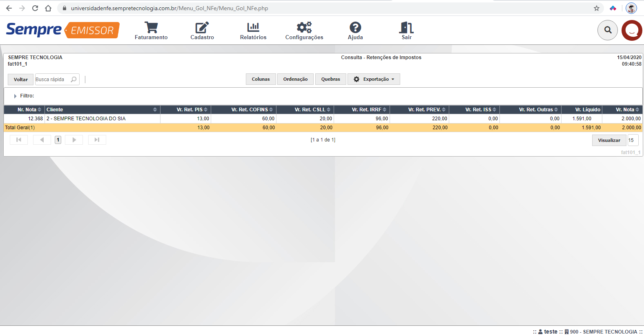
Task: Open the Colunas options
Action: coord(261,79)
